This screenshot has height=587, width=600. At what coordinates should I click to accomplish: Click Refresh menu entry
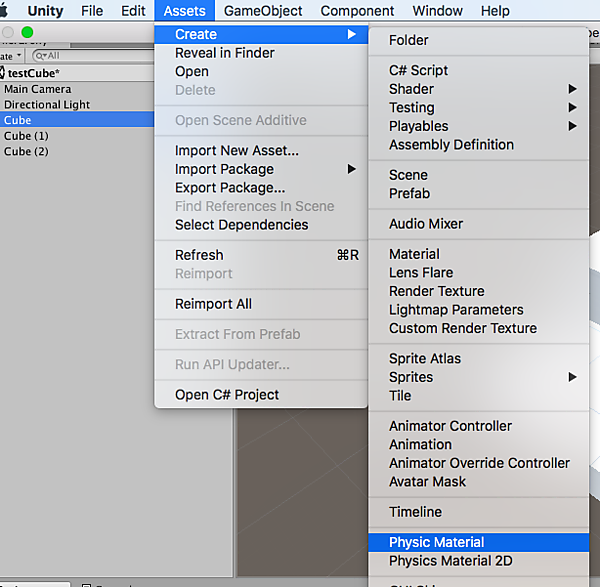pos(261,255)
